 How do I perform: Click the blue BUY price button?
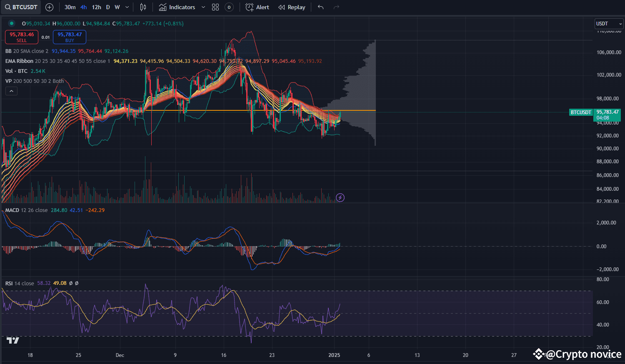70,37
